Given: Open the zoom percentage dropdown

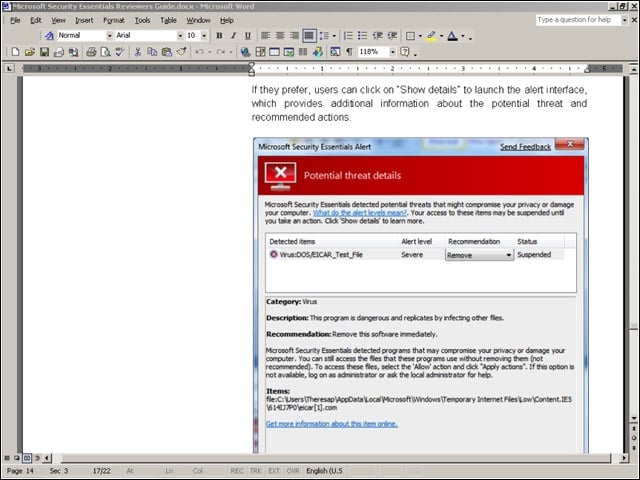Looking at the screenshot, I should coord(393,52).
